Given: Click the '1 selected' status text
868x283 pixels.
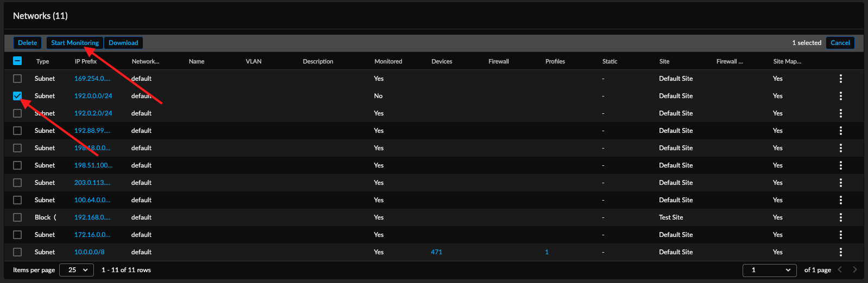Looking at the screenshot, I should click(x=807, y=43).
